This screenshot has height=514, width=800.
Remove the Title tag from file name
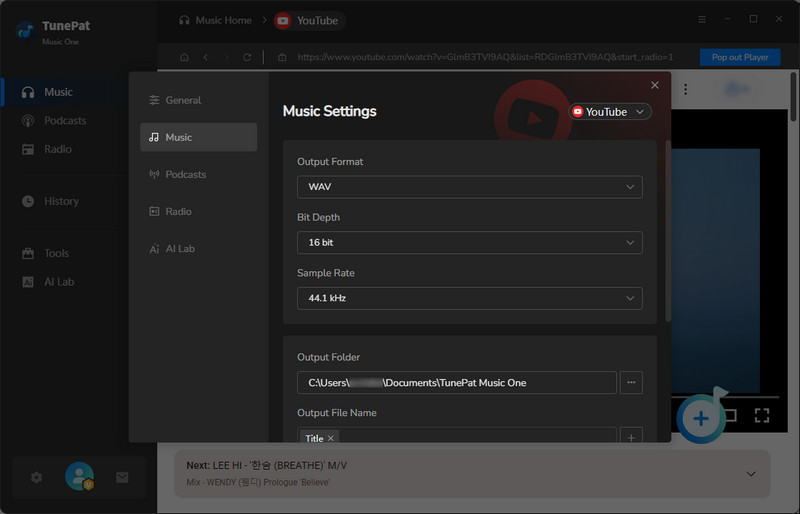click(x=332, y=438)
